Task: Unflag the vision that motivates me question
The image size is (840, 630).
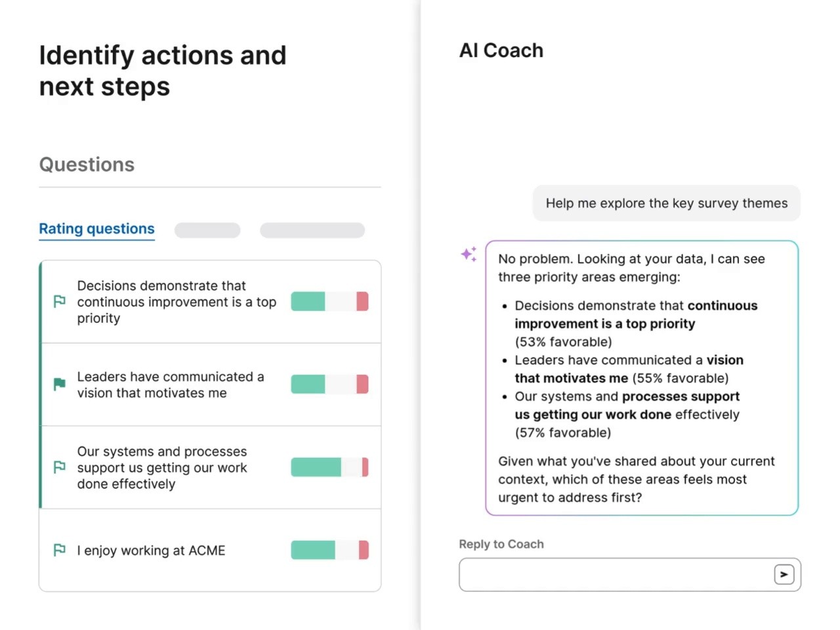Action: pos(59,384)
